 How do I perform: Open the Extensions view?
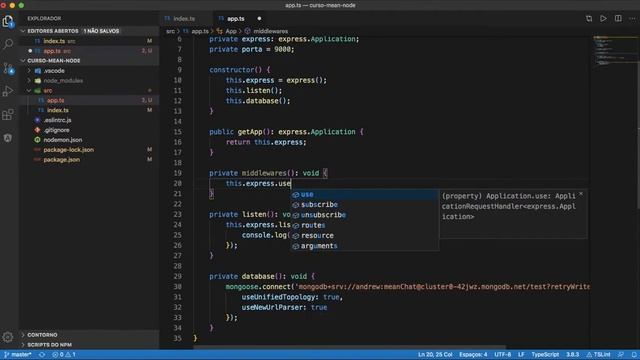point(8,114)
